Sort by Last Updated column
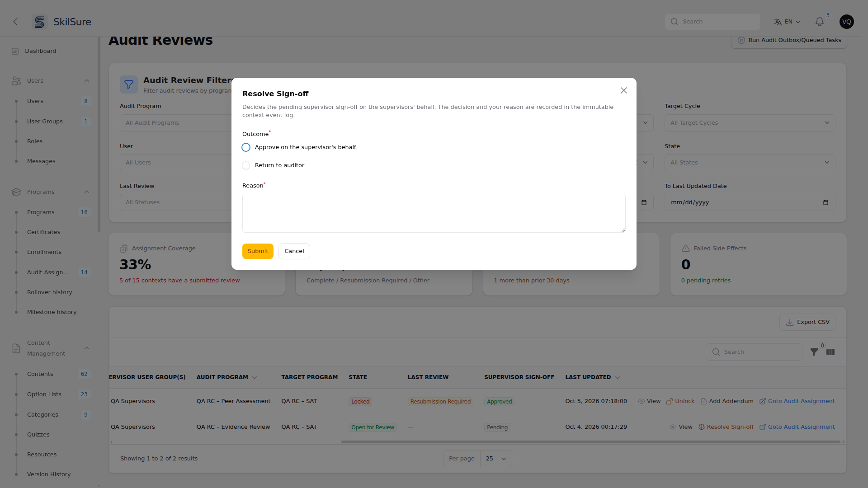 click(x=592, y=377)
